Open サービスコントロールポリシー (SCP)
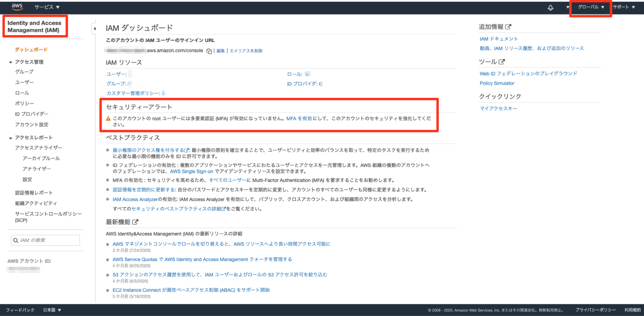Viewport: 644px width, 316px height. (x=48, y=217)
